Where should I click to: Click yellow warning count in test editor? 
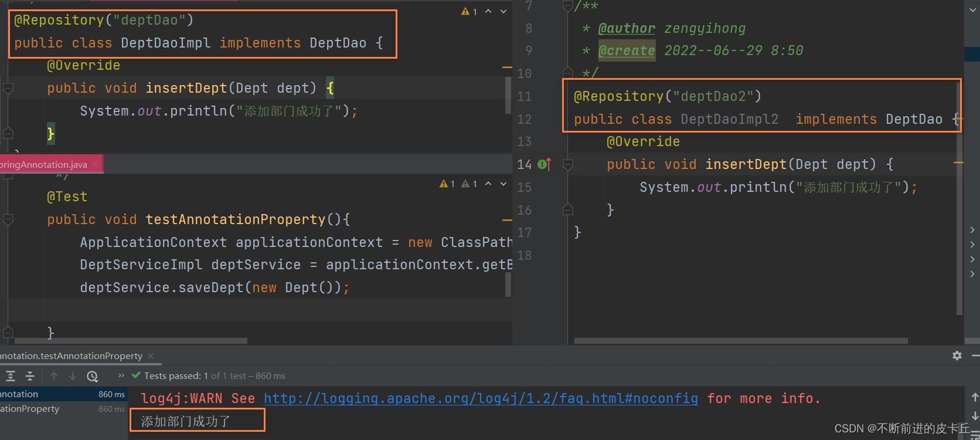[447, 184]
